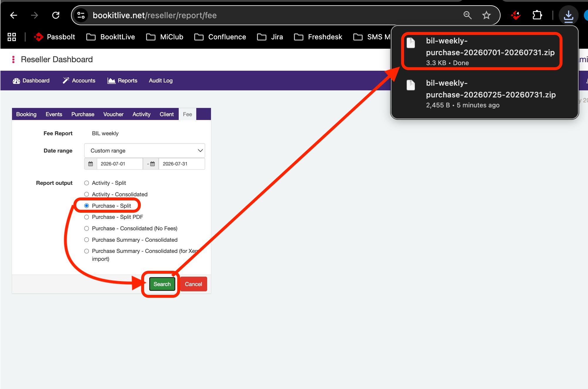Click the zoom magnifier icon in address bar
The image size is (588, 389).
(x=467, y=15)
